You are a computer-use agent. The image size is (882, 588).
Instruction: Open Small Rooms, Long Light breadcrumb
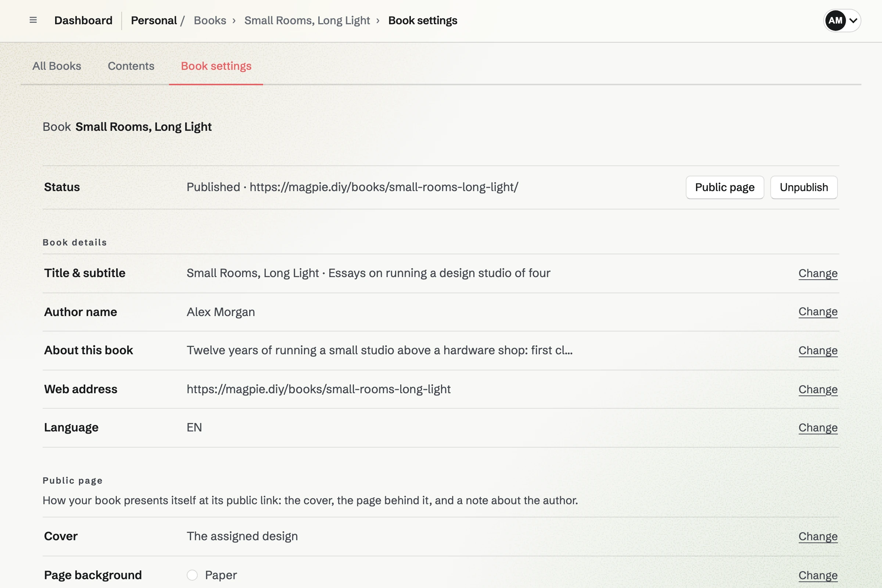coord(307,20)
